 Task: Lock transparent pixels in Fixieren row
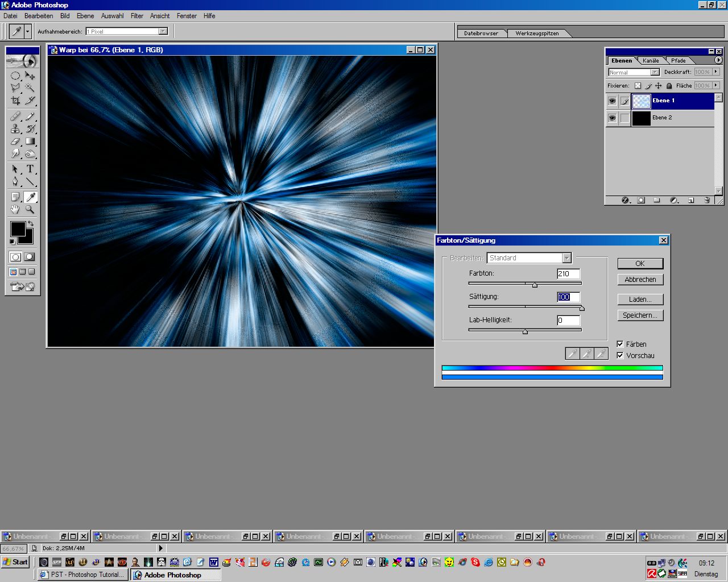(638, 86)
